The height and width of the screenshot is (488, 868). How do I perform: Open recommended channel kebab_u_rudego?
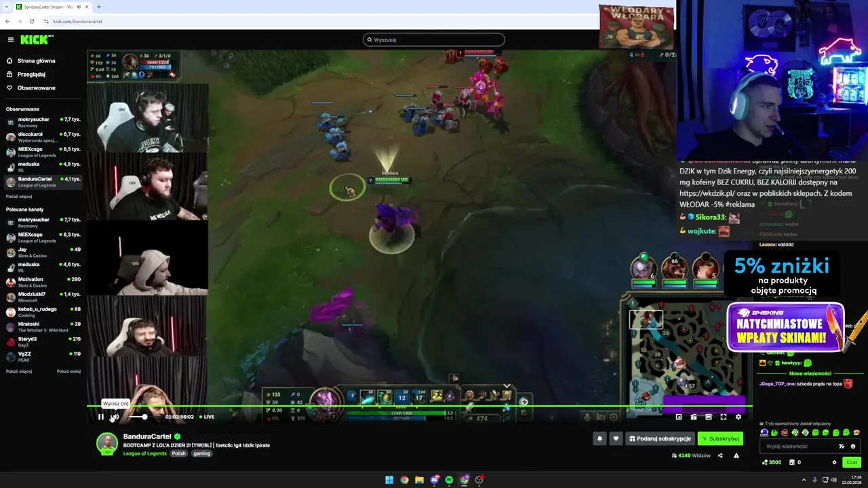click(x=43, y=312)
